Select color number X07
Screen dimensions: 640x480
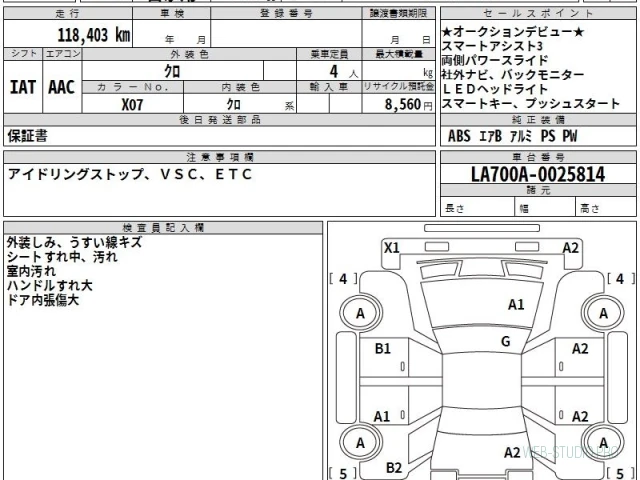[132, 105]
